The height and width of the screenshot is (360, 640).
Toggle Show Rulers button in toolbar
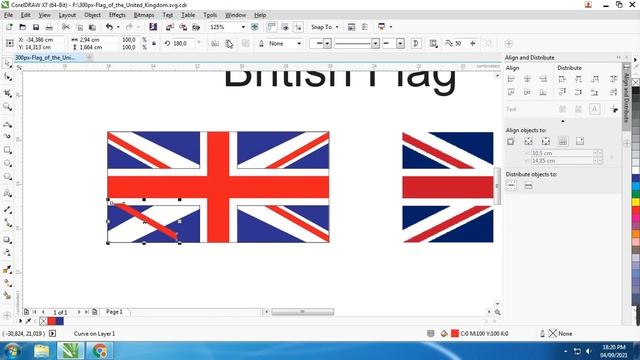pyautogui.click(x=271, y=27)
